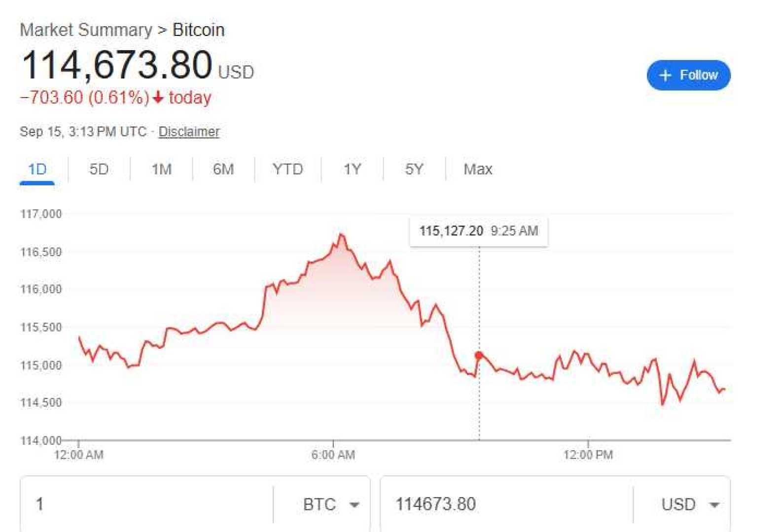Click the Follow button
The width and height of the screenshot is (780, 532).
click(x=688, y=75)
